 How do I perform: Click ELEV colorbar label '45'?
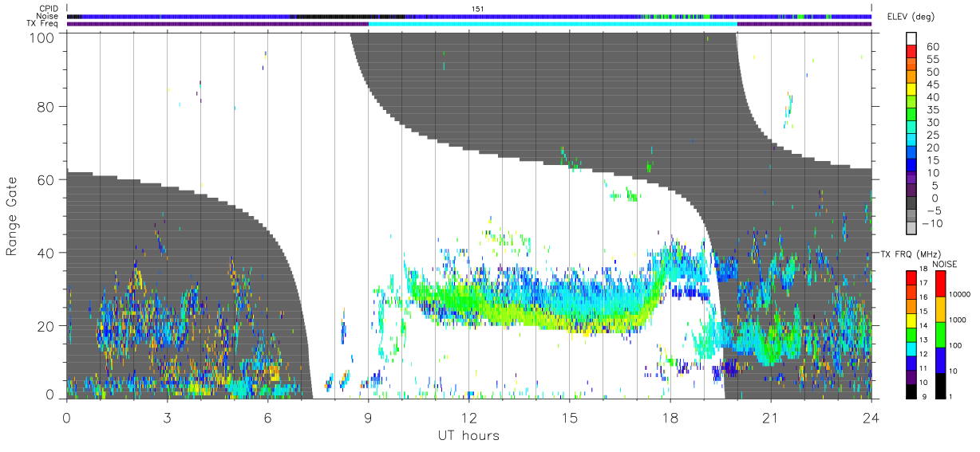[933, 85]
